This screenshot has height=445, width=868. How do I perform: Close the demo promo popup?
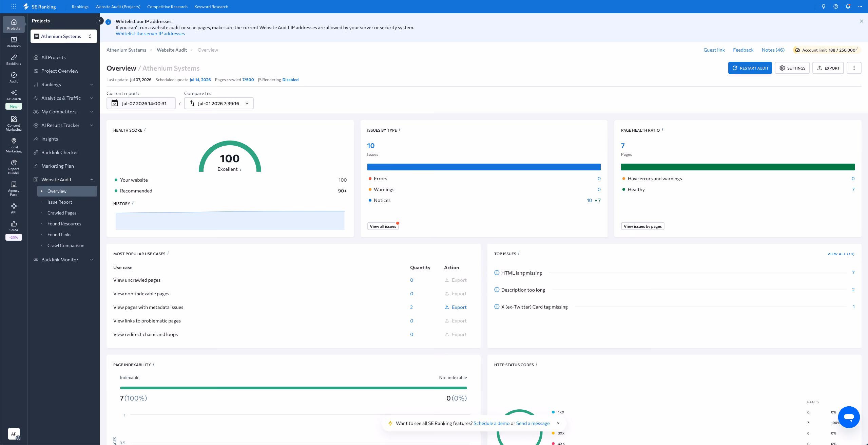(558, 423)
